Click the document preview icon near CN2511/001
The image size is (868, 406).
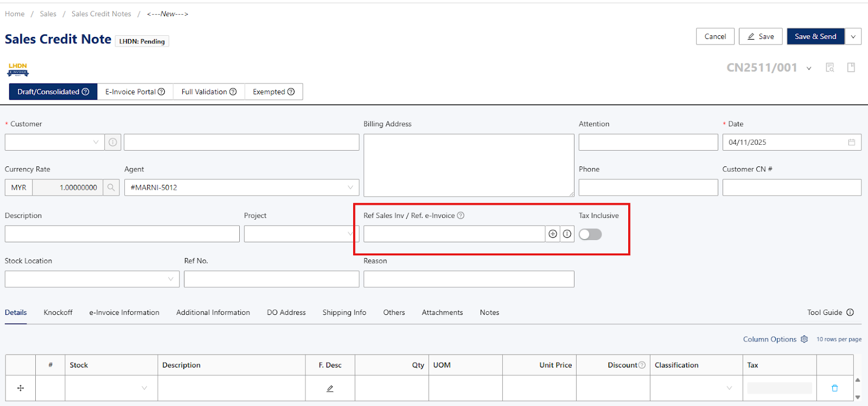(829, 67)
